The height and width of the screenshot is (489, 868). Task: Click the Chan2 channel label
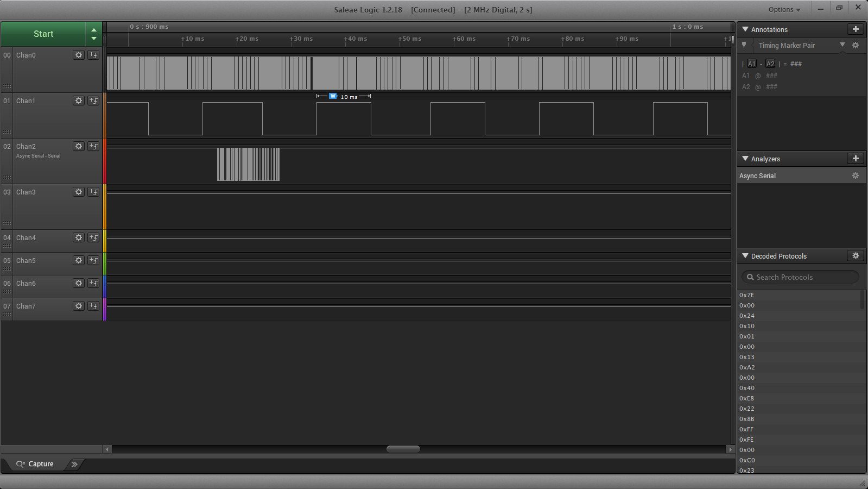tap(26, 147)
